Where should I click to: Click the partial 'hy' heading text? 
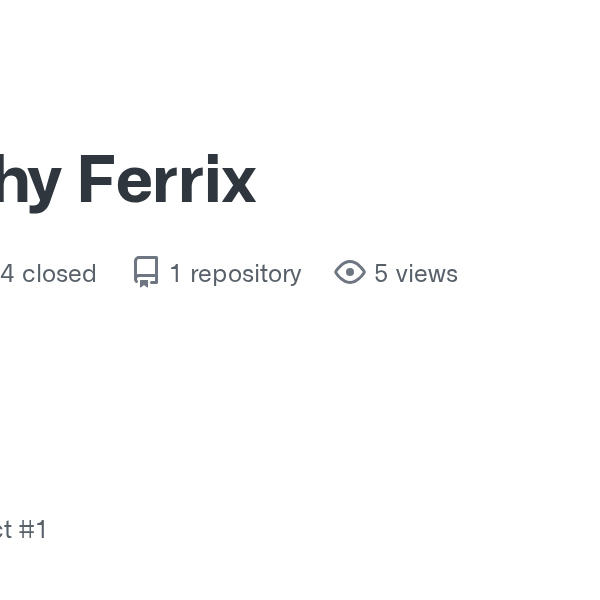coord(31,183)
